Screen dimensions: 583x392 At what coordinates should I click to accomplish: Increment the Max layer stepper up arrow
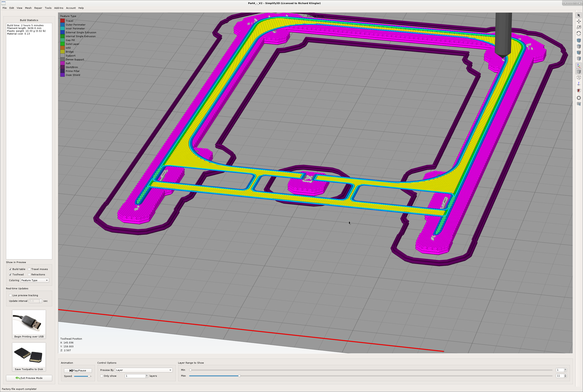565,375
